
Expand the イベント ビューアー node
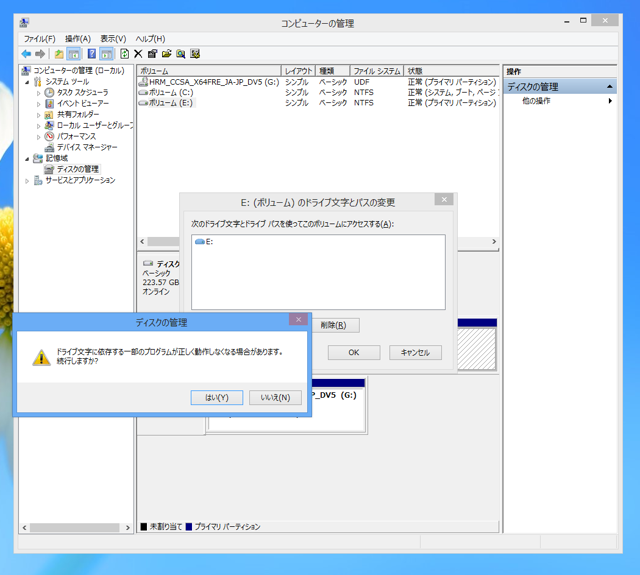pos(38,104)
